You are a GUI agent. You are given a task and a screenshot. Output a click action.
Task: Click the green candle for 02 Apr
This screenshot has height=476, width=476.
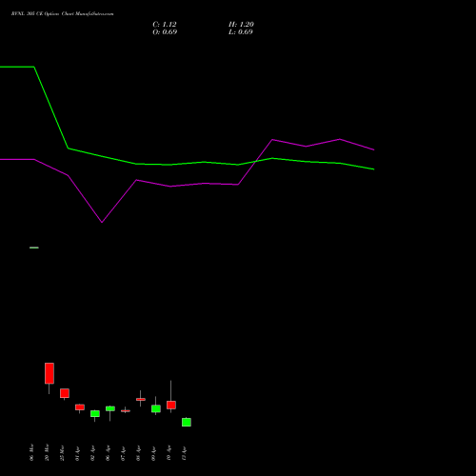coord(95,414)
